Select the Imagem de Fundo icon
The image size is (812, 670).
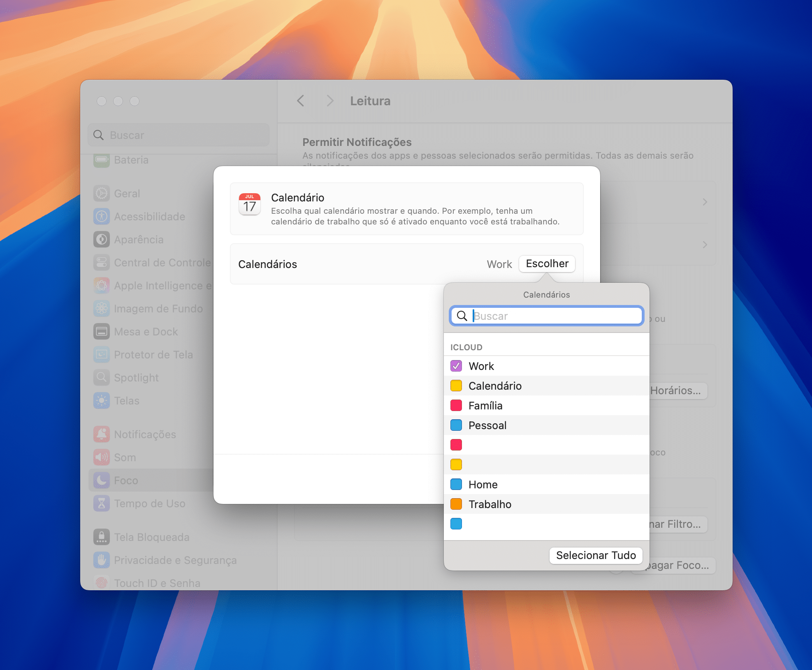pos(102,309)
